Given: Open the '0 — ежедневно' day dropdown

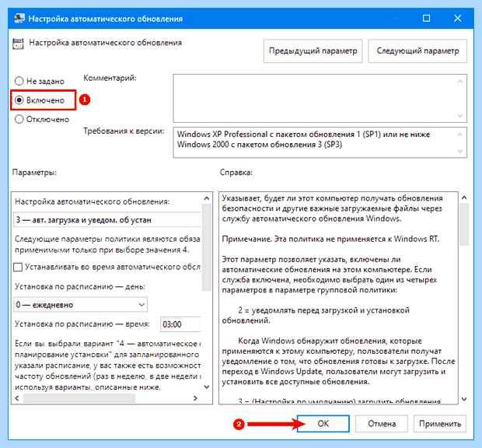Looking at the screenshot, I should [x=80, y=305].
